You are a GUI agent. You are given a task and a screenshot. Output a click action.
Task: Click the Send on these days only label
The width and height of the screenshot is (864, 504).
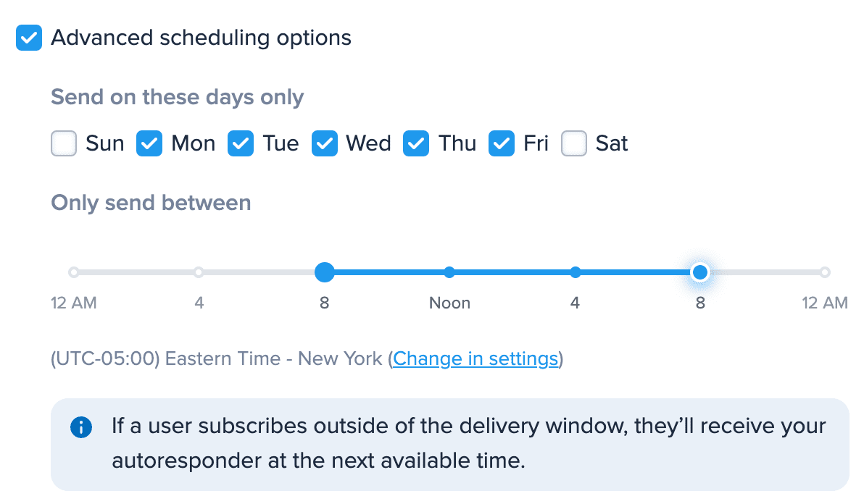click(x=177, y=97)
